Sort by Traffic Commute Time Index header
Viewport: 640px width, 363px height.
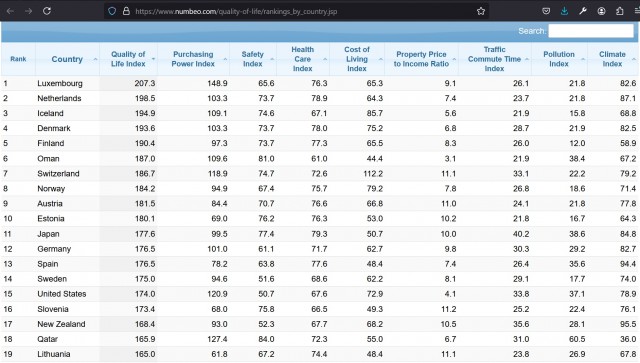[x=494, y=59]
